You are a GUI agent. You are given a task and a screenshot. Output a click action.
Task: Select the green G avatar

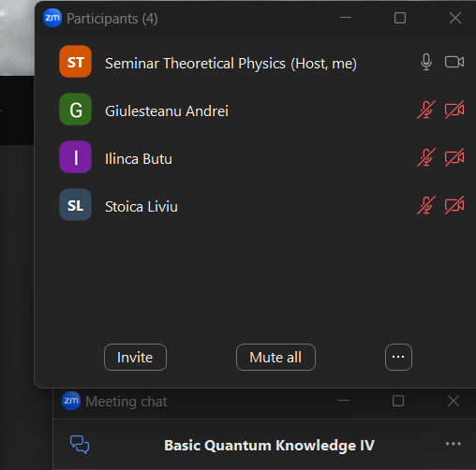click(75, 110)
